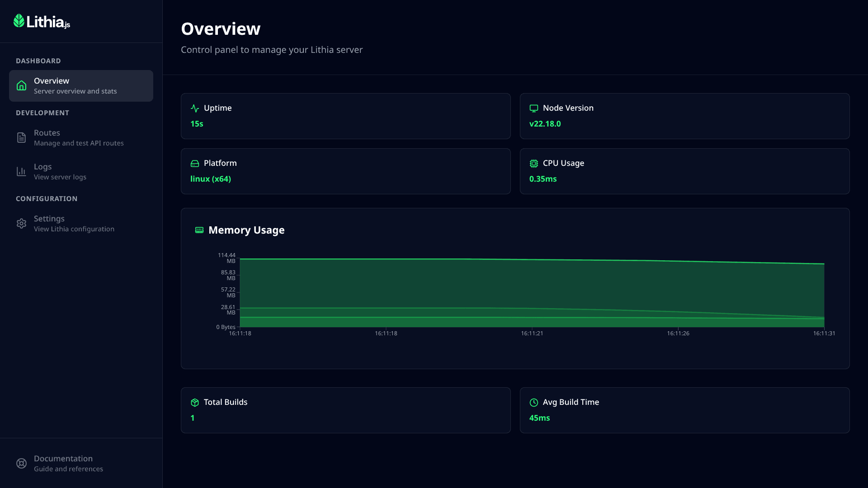This screenshot has width=868, height=488.
Task: Click the Overview home icon
Action: click(x=21, y=86)
